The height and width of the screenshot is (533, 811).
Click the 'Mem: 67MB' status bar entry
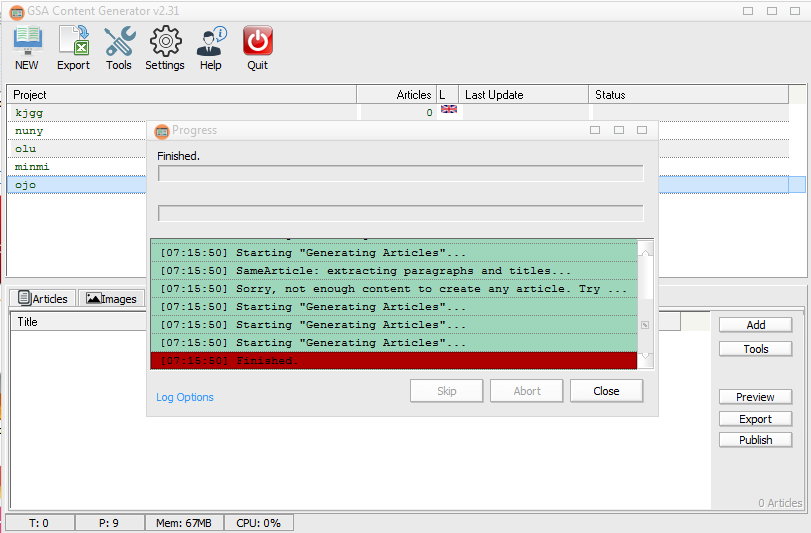point(184,523)
